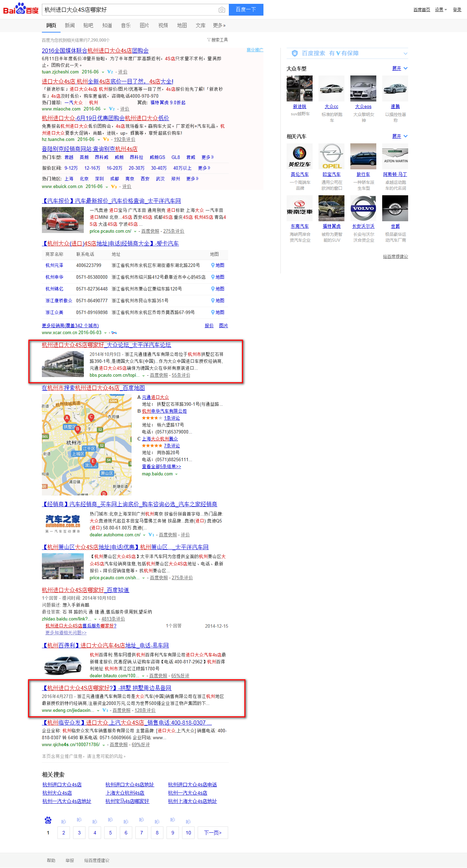Open dropdown arrow next to tuan.zjcheshi.com
467x868 pixels.
(103, 72)
